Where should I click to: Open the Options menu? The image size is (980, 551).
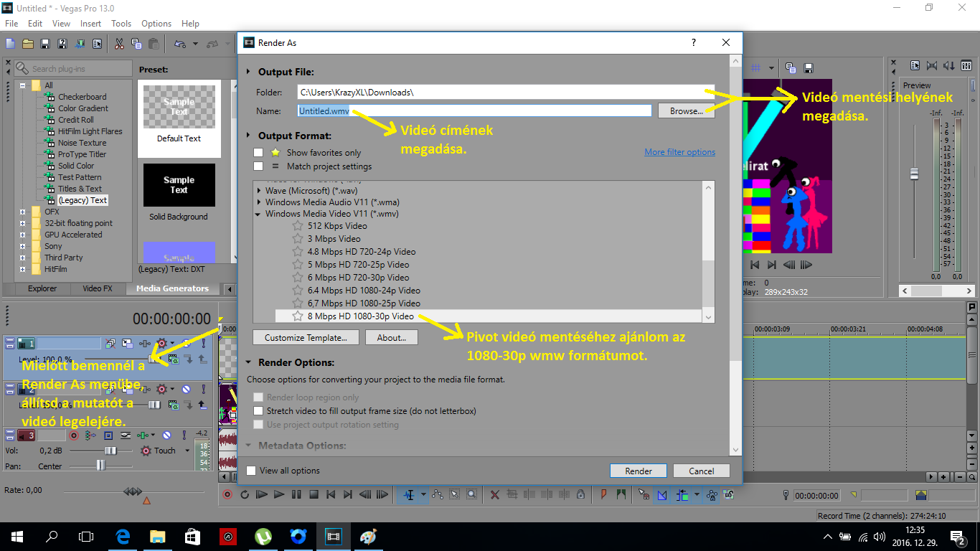point(156,24)
